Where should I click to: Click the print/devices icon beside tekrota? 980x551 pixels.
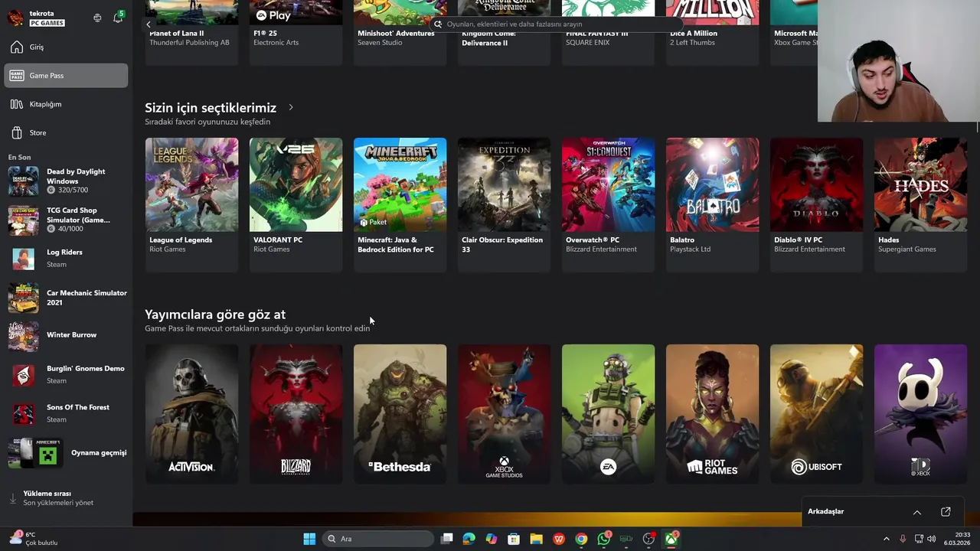[97, 18]
